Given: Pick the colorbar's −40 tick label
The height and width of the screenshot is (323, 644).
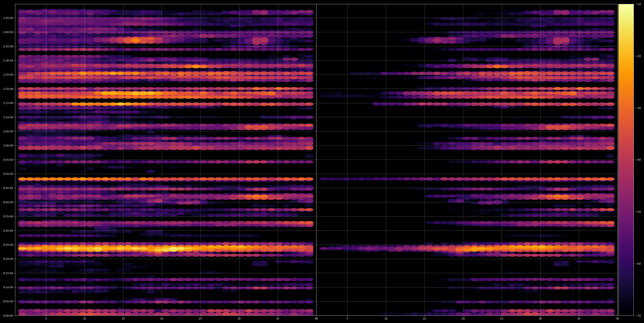Looking at the screenshot, I should (x=638, y=160).
